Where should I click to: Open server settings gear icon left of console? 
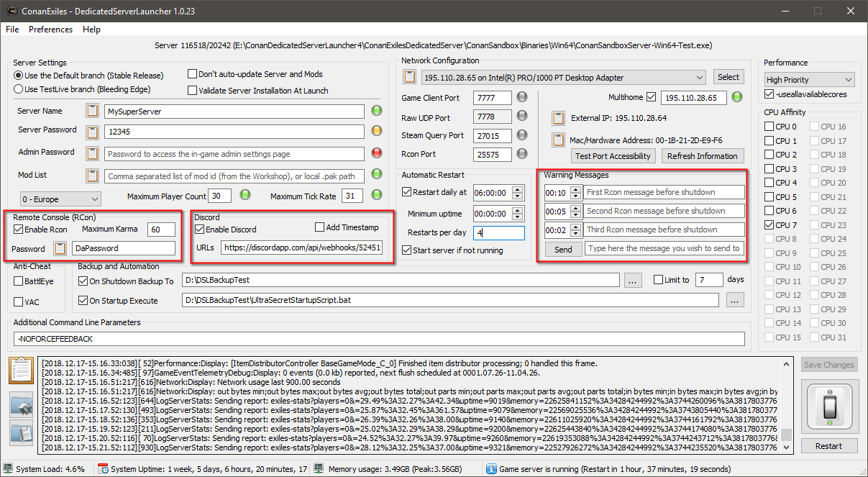click(x=21, y=405)
